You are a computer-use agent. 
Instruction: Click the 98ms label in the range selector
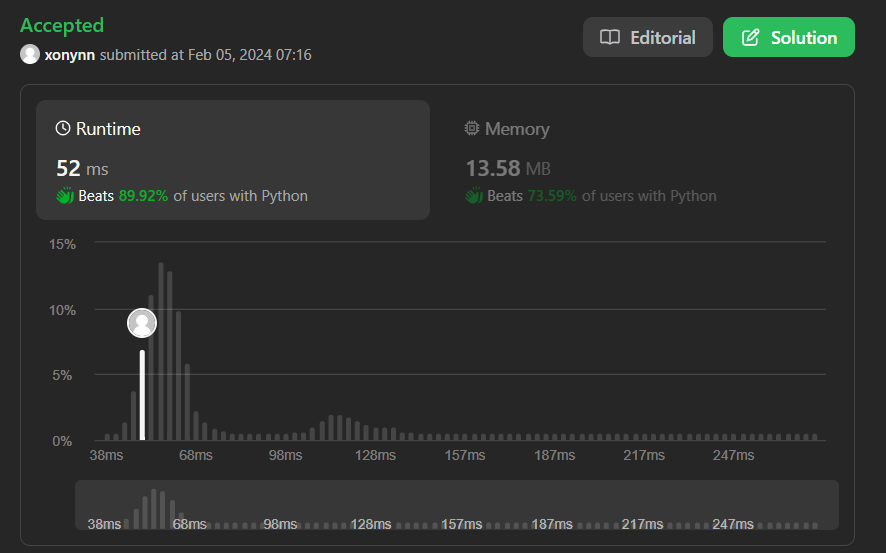280,524
